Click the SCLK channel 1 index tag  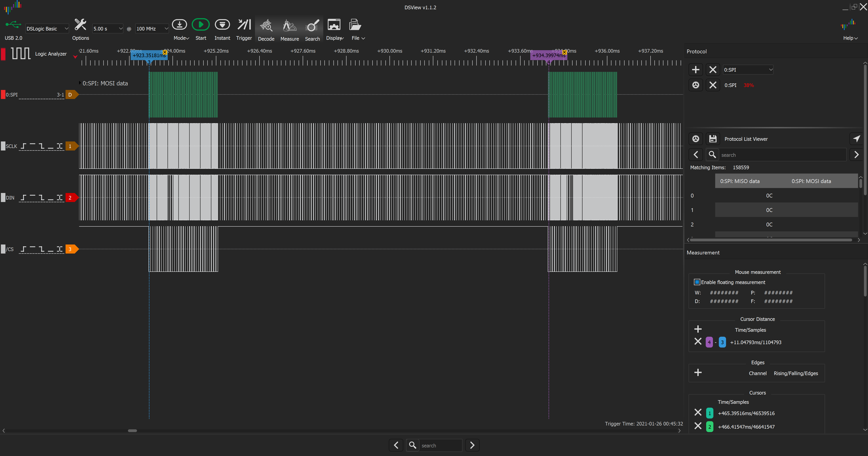71,146
